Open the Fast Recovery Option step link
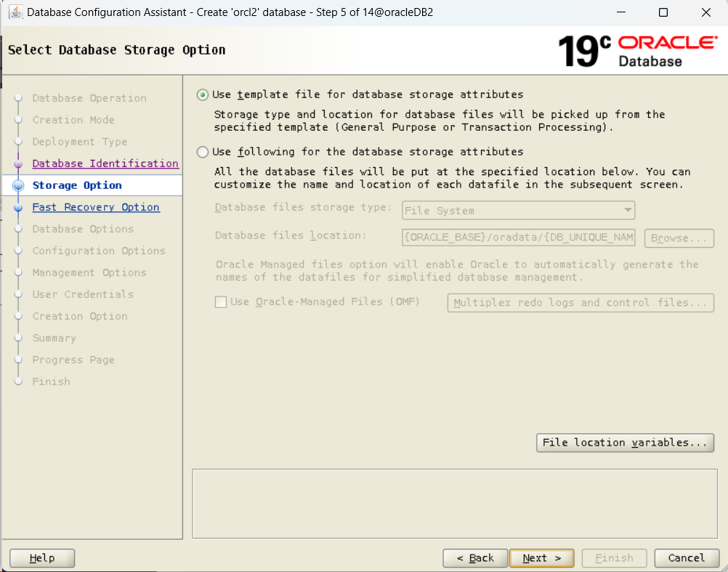The image size is (728, 572). tap(96, 207)
